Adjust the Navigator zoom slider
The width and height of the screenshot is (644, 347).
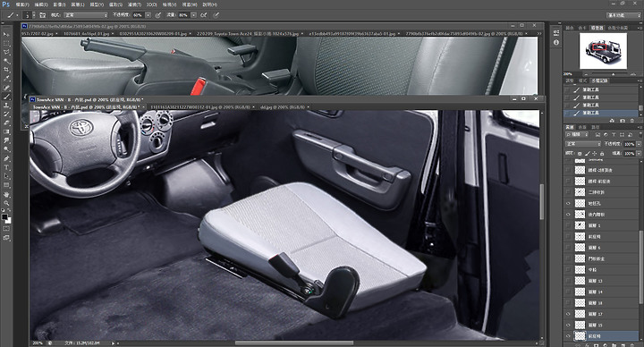coord(614,74)
